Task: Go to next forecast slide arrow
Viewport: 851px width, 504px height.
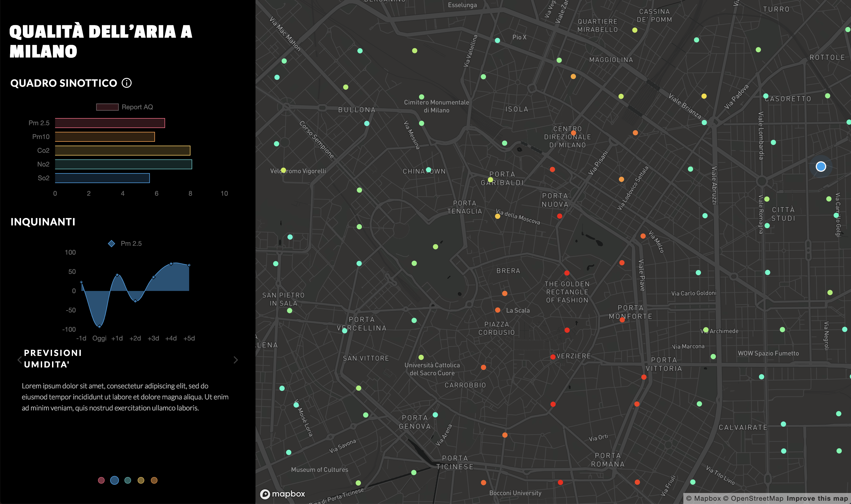Action: click(x=236, y=360)
